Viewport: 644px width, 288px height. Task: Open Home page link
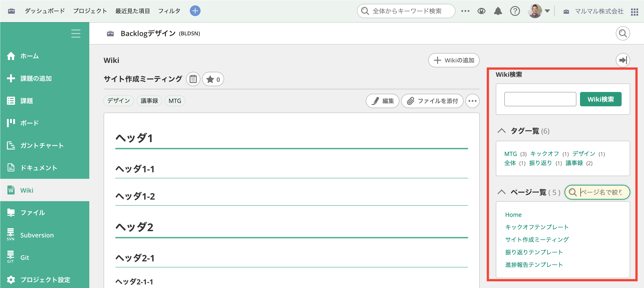513,215
